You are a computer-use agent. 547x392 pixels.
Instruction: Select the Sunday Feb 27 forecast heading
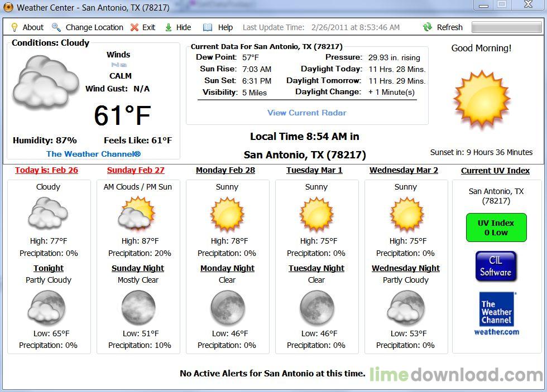point(136,170)
